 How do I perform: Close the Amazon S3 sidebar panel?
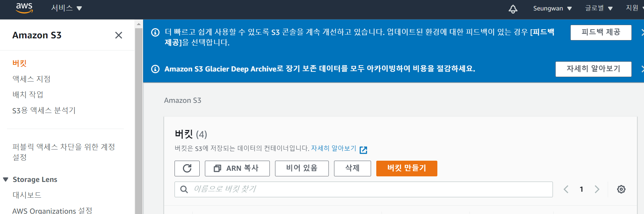tap(119, 35)
